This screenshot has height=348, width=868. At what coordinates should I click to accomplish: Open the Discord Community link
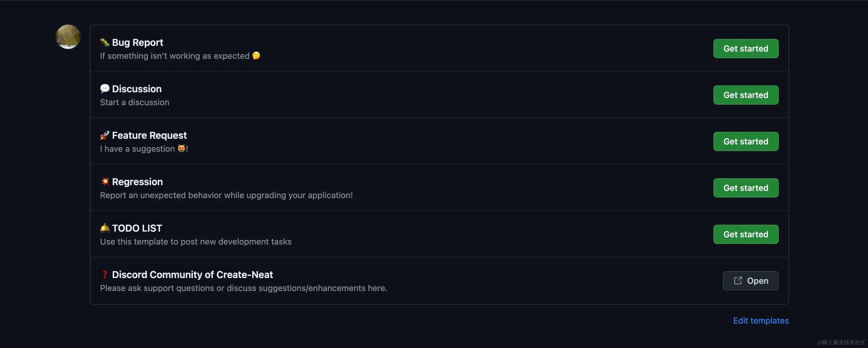point(750,280)
